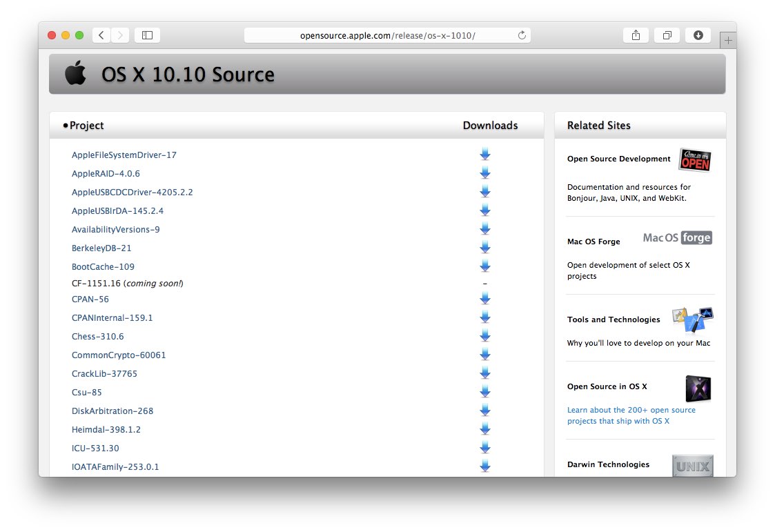The width and height of the screenshot is (775, 532).
Task: Click the address bar showing opensource.apple.com
Action: [x=387, y=35]
